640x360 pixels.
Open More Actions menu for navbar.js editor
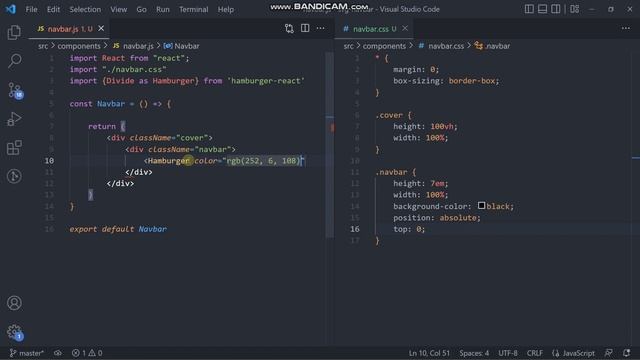point(320,28)
